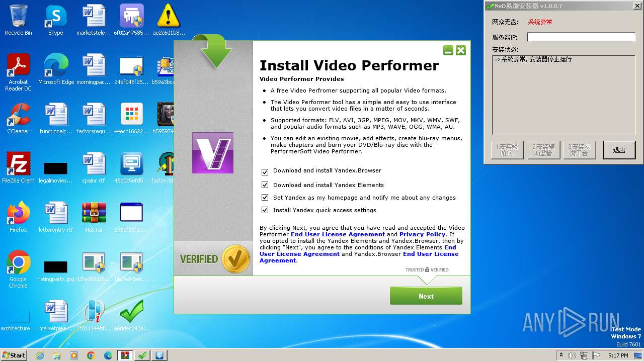644x362 pixels.
Task: Toggle Set Yandex as my homepage option
Action: (x=265, y=198)
